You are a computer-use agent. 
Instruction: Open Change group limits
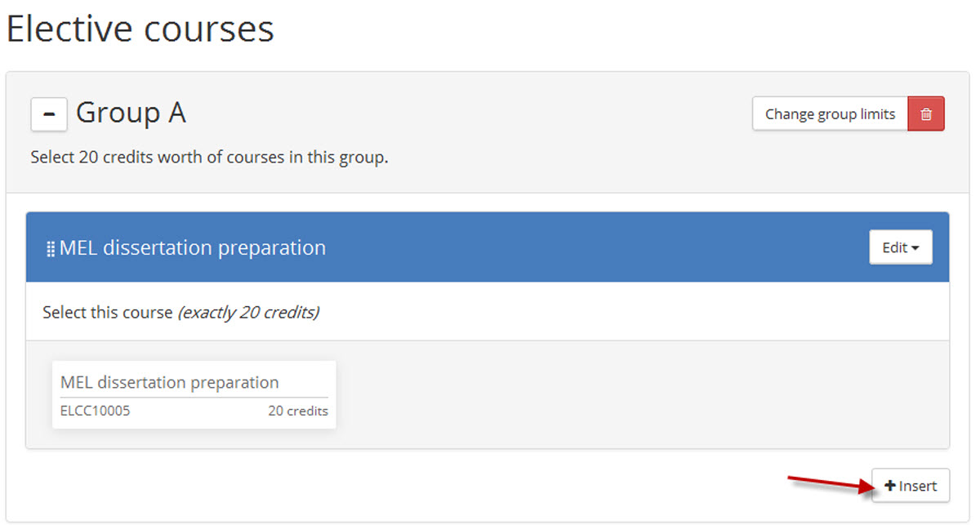tap(830, 114)
